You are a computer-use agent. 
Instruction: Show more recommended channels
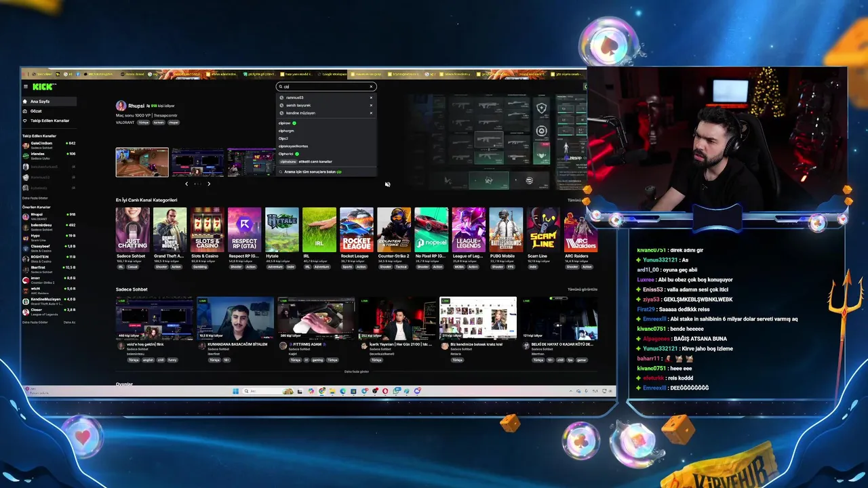click(x=35, y=322)
